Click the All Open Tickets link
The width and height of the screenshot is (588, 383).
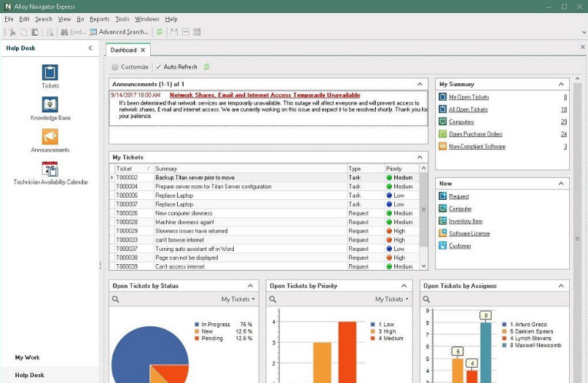(x=468, y=109)
